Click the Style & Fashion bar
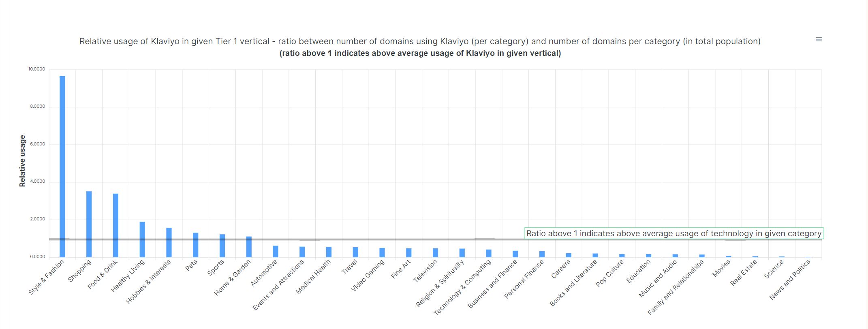 [62, 167]
